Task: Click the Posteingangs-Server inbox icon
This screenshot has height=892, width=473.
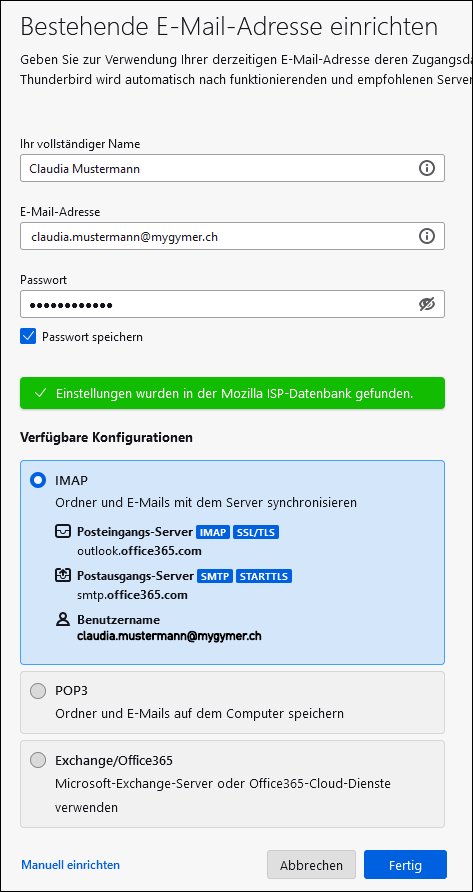Action: [x=62, y=532]
